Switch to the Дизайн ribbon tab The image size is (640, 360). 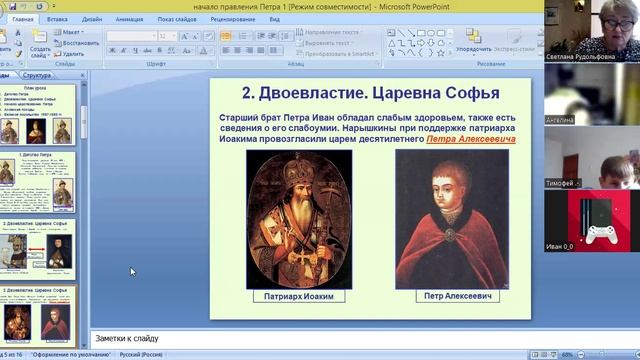click(x=92, y=19)
